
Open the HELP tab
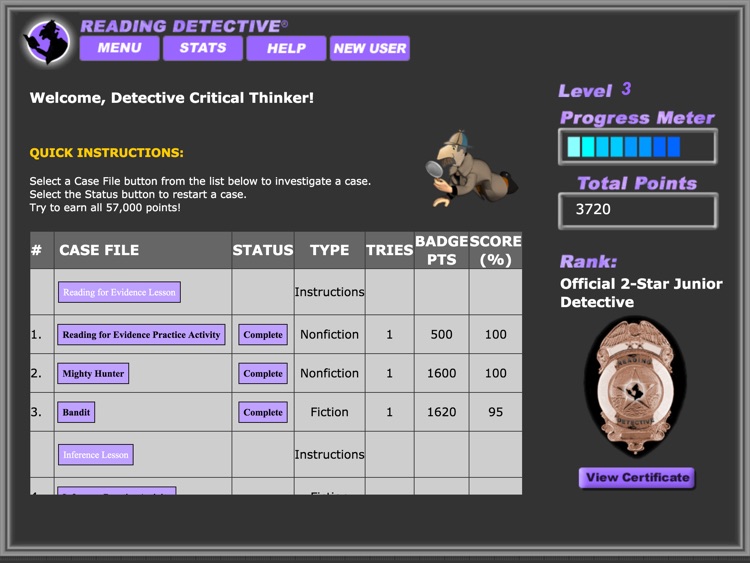(x=286, y=48)
